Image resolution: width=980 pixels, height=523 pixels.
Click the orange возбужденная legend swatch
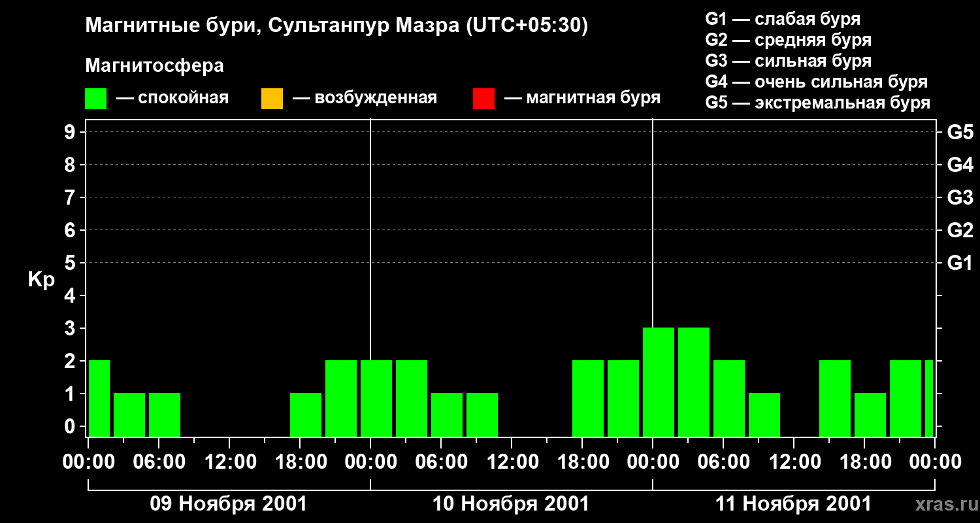pyautogui.click(x=272, y=99)
